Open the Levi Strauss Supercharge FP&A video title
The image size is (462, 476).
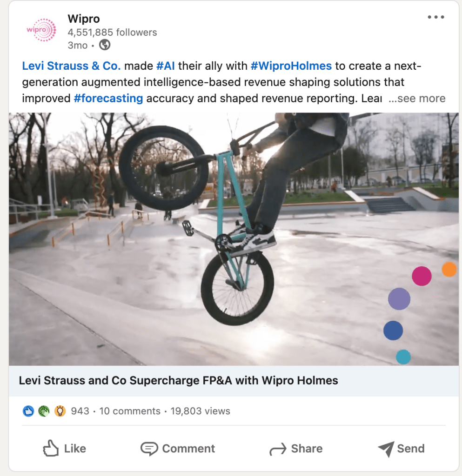click(x=178, y=380)
